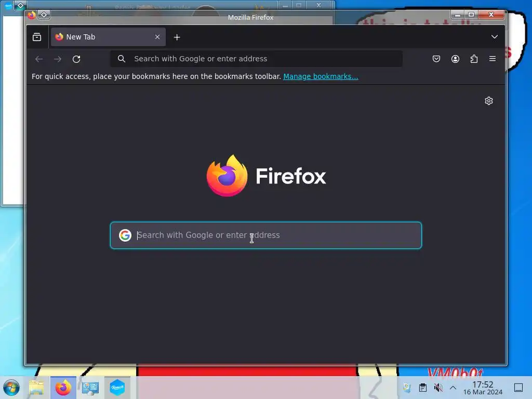Open the Firefox application menu
Viewport: 532px width, 399px height.
(x=493, y=59)
